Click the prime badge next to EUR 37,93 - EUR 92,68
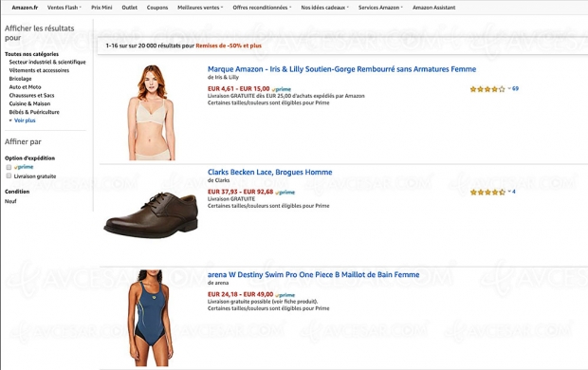This screenshot has width=588, height=370. [285, 193]
